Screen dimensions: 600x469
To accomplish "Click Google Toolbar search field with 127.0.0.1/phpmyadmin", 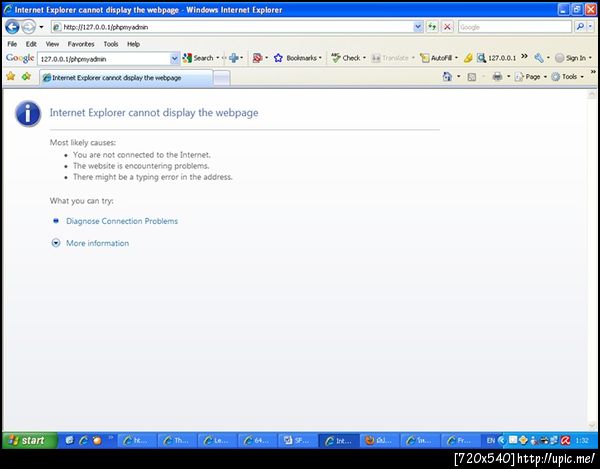I will [x=104, y=59].
